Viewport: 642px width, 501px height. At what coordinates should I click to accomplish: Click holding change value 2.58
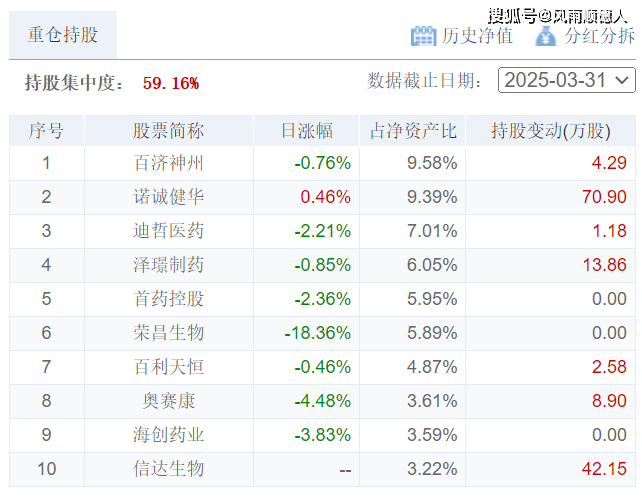pyautogui.click(x=609, y=367)
